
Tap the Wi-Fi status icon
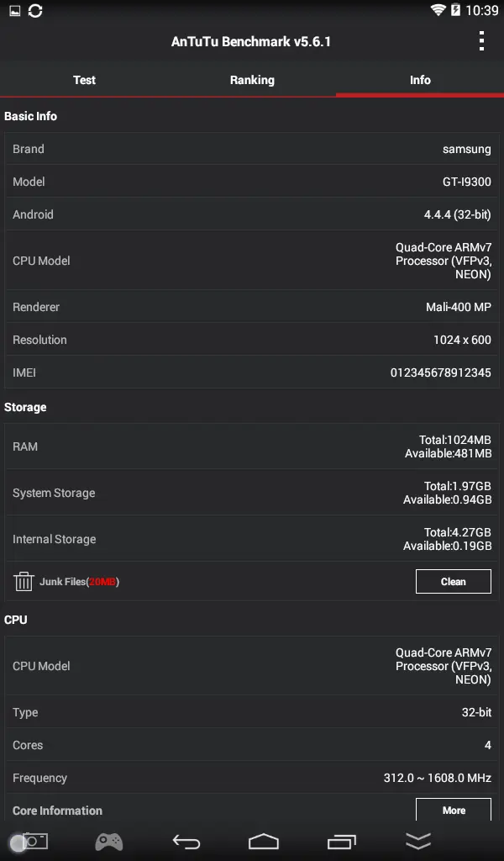tap(438, 10)
